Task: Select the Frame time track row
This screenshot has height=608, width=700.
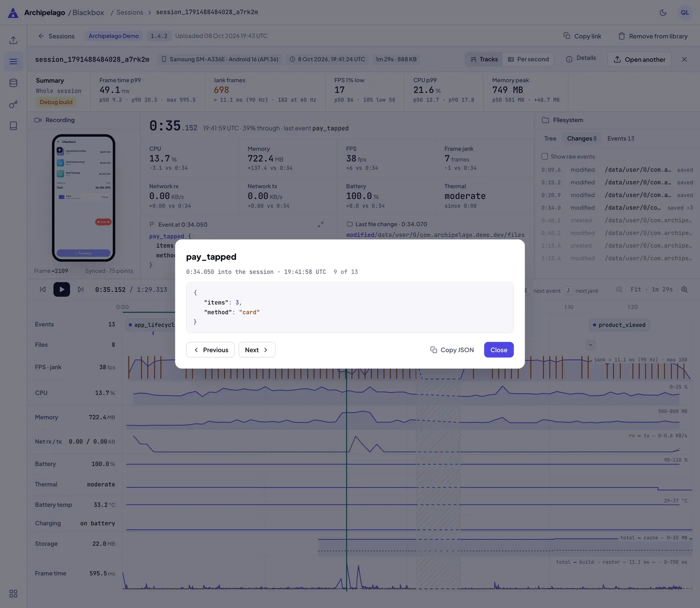Action: (75, 573)
